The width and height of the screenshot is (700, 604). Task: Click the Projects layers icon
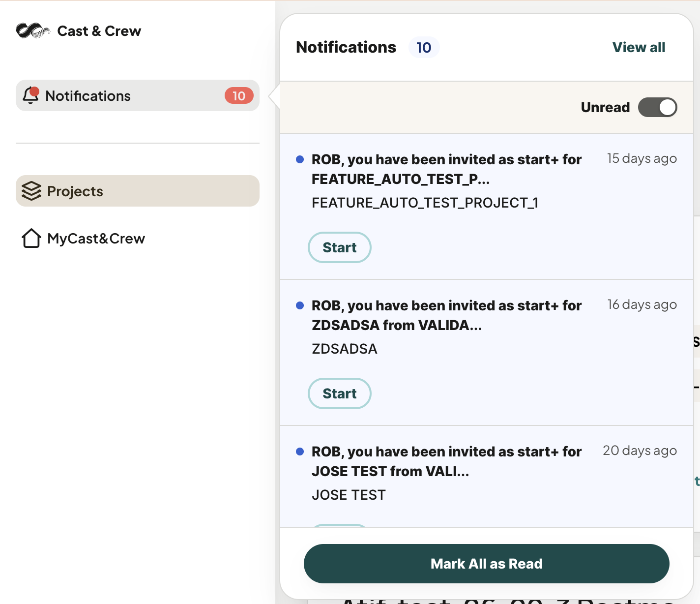[x=31, y=191]
